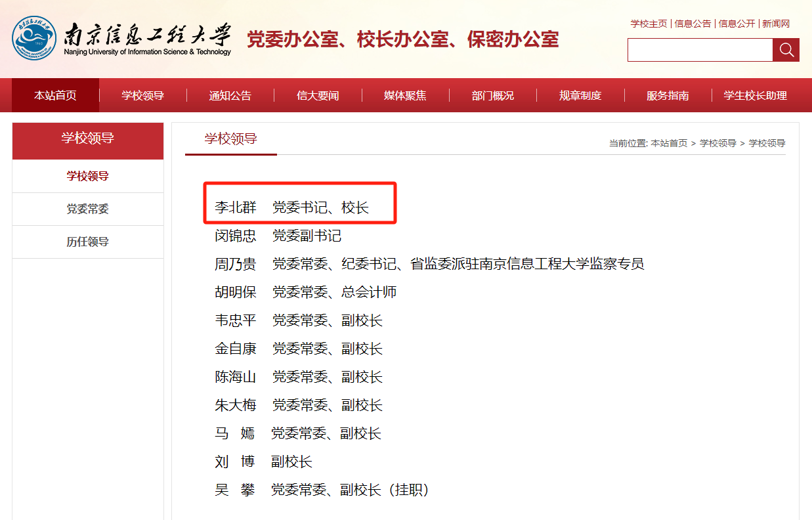Open 学校领导 navigation bar item
The width and height of the screenshot is (812, 520).
point(142,95)
